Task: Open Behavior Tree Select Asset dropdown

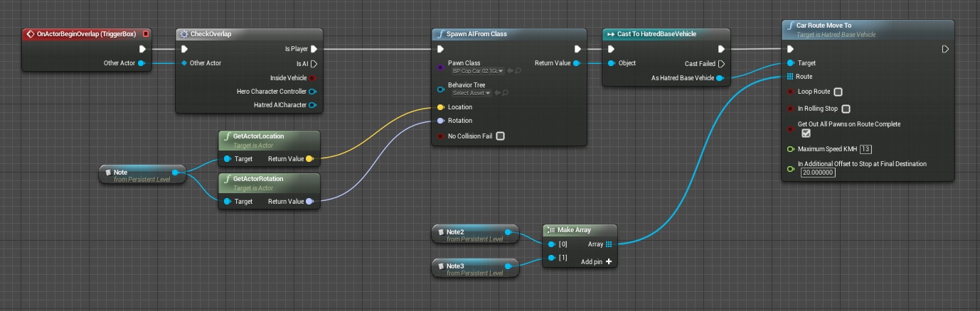Action: pyautogui.click(x=471, y=93)
